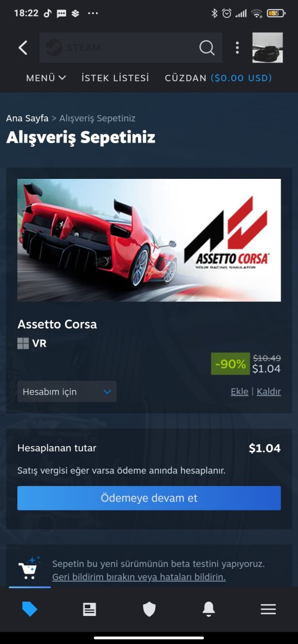The height and width of the screenshot is (644, 298).
Task: Open the Steam Guard shield tab
Action: tap(149, 609)
